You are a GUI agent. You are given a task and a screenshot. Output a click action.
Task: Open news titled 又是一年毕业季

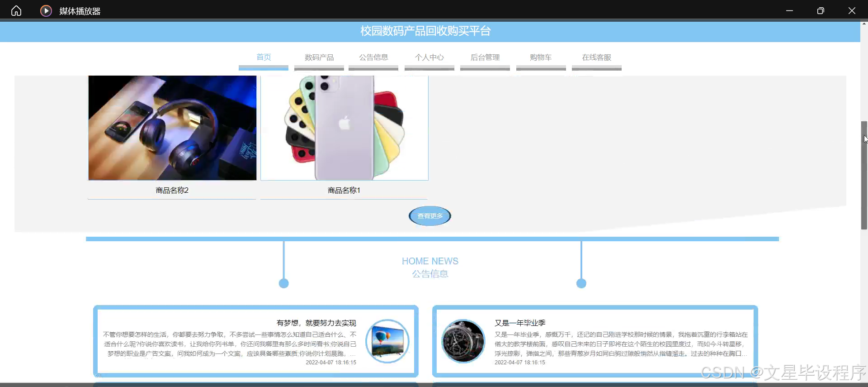tap(520, 323)
